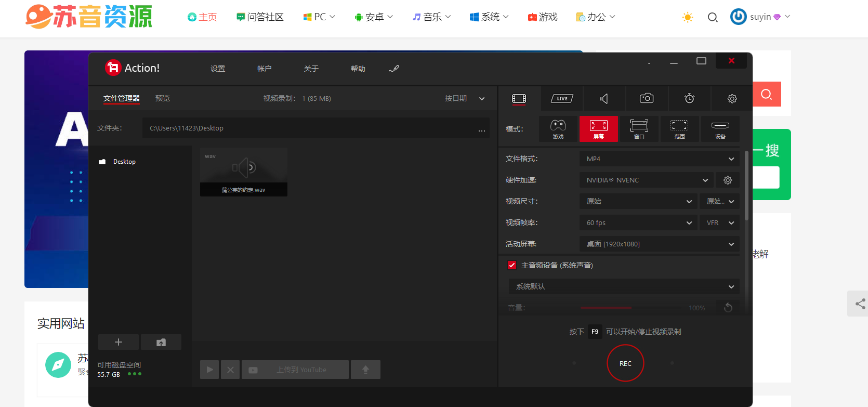The image size is (868, 407).
Task: Open the Help menu (帮助)
Action: (358, 69)
